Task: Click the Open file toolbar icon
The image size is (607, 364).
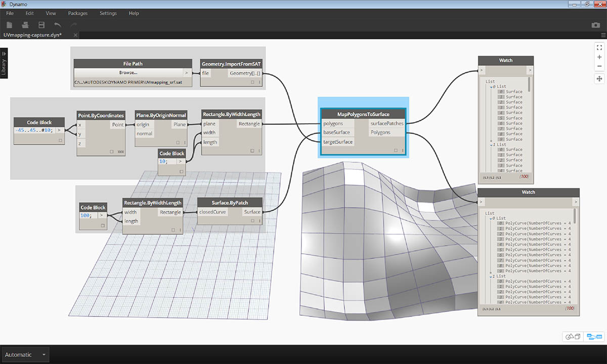Action: click(25, 25)
